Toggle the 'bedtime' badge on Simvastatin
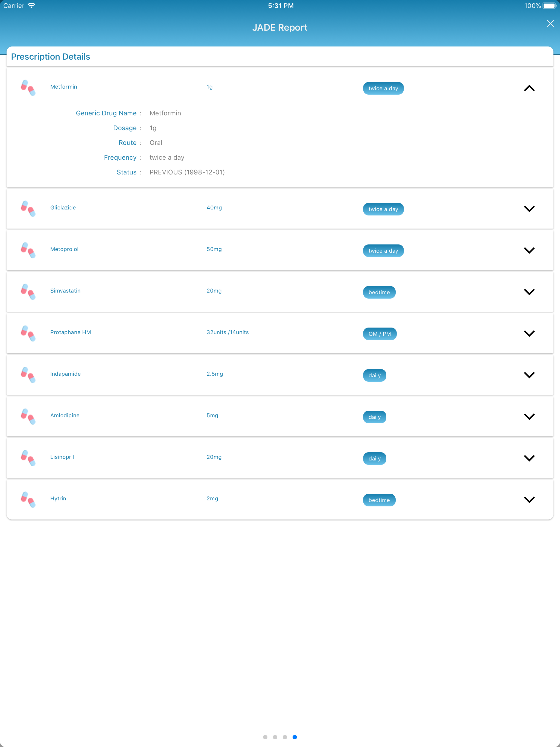 (x=379, y=292)
